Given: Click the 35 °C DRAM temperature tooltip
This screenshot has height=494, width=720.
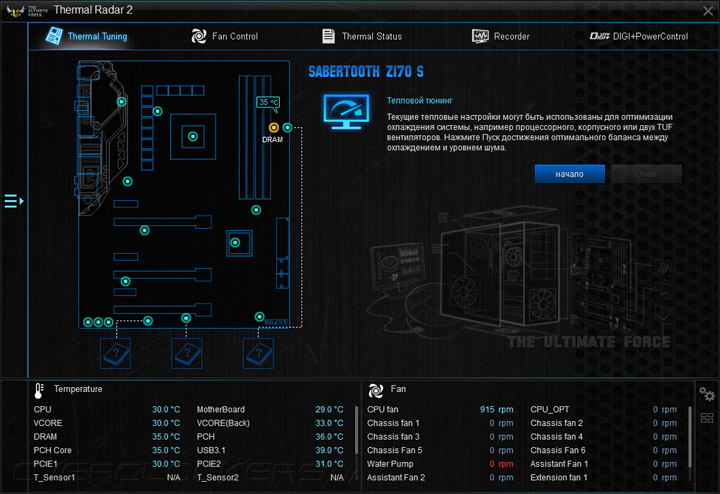Looking at the screenshot, I should click(x=268, y=103).
